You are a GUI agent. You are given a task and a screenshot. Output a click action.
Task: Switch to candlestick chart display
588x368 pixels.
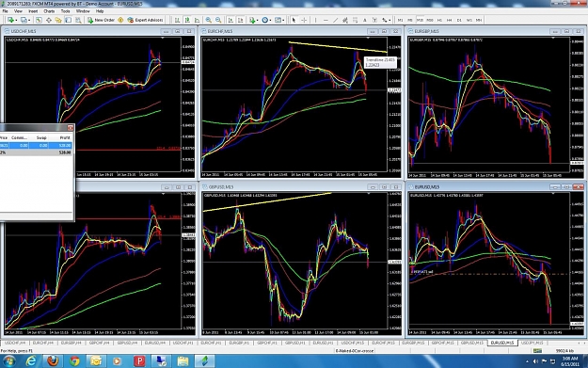[x=187, y=20]
